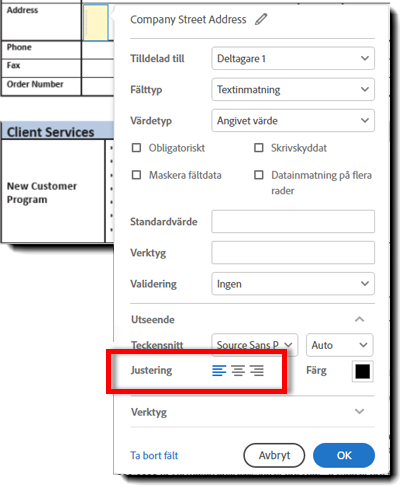Open the Auto font size dropdown

click(340, 345)
